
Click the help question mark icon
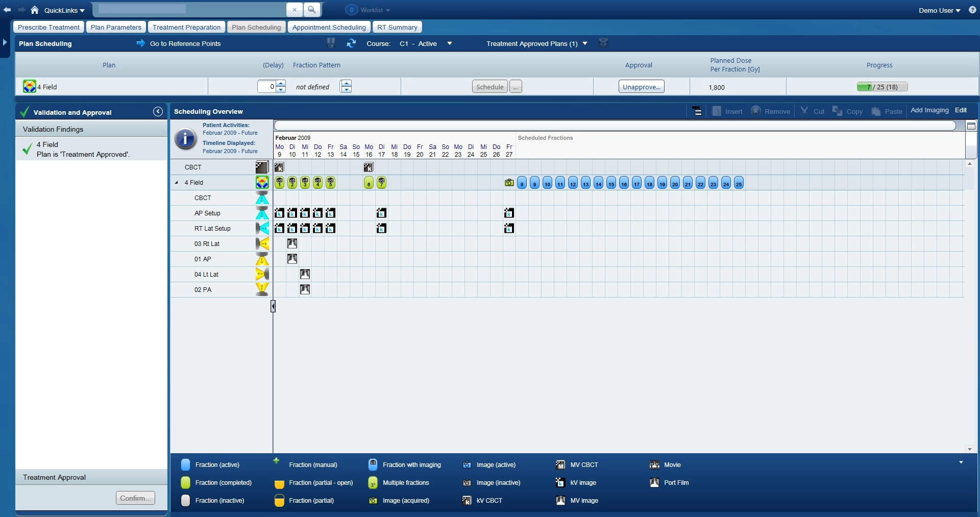972,10
